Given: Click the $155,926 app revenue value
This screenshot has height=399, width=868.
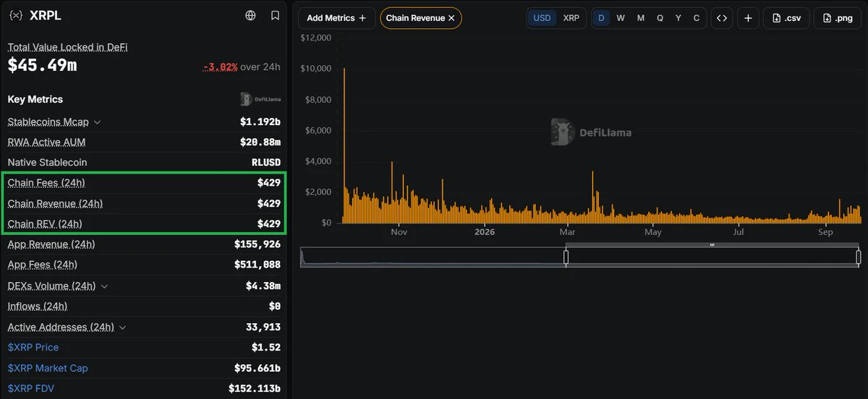Looking at the screenshot, I should click(x=258, y=245).
